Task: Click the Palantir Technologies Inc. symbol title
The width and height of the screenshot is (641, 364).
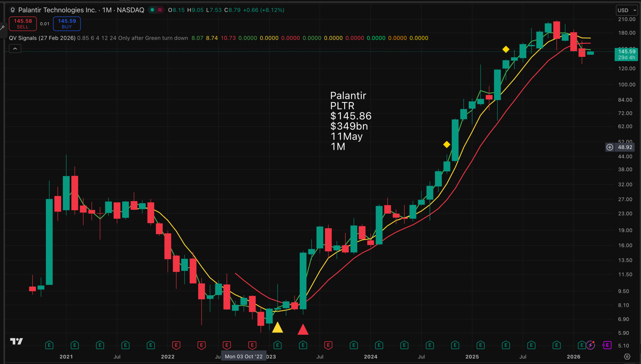Action: pos(57,10)
